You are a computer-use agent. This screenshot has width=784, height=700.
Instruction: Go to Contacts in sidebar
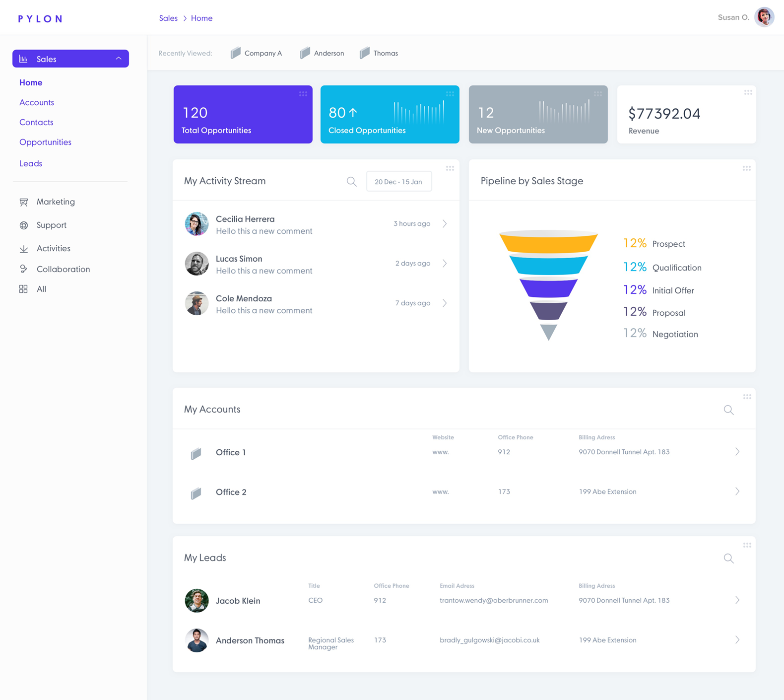click(x=36, y=122)
